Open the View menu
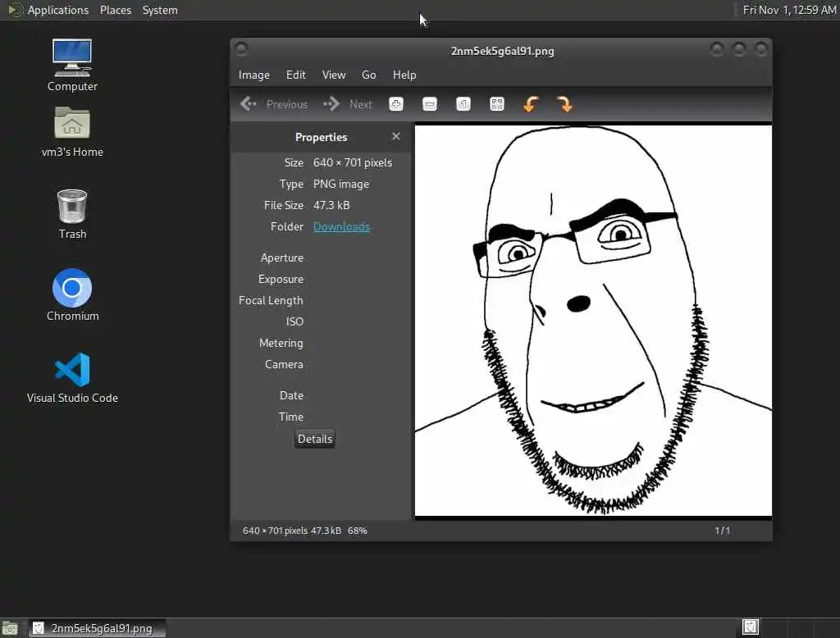This screenshot has width=840, height=638. [334, 75]
